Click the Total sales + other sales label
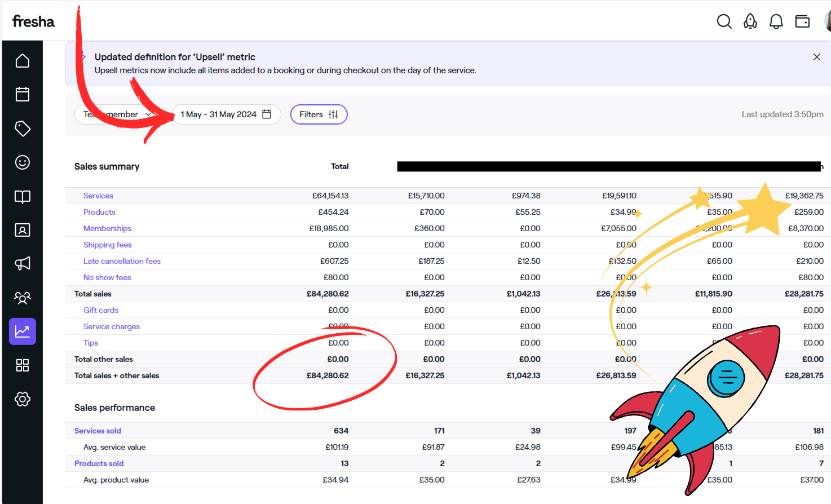This screenshot has height=504, width=831. 117,375
